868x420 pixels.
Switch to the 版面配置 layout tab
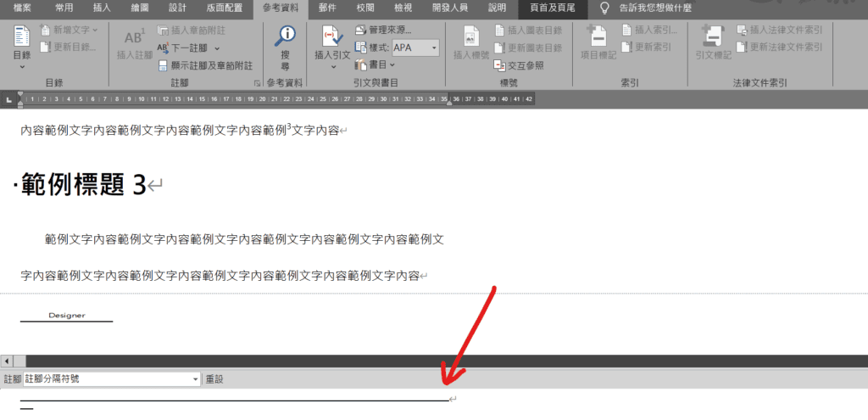click(x=224, y=8)
